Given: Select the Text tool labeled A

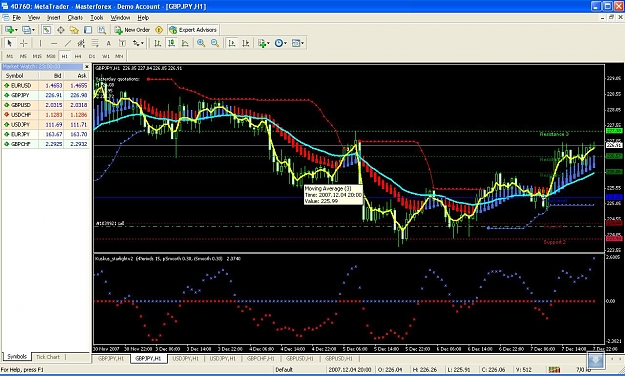Looking at the screenshot, I should pyautogui.click(x=108, y=43).
